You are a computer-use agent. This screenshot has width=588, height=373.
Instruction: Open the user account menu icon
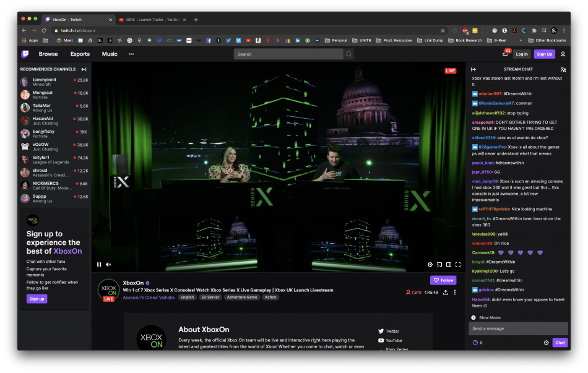[x=563, y=54]
